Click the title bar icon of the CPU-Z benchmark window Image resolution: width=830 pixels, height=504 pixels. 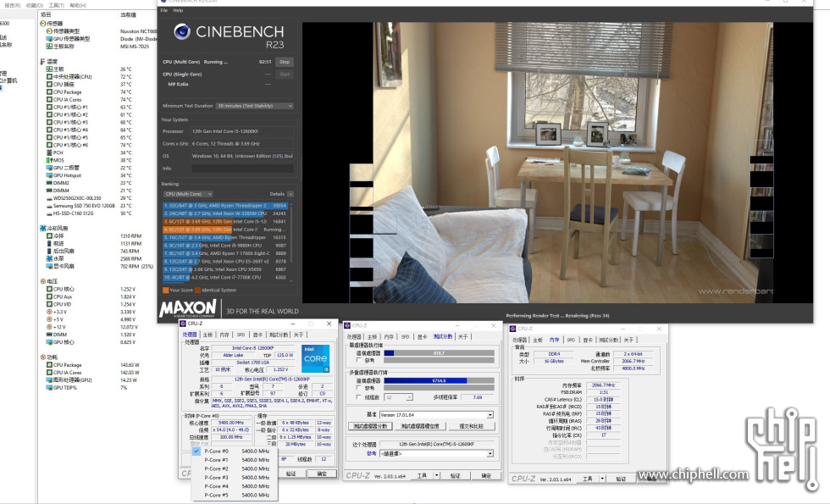coord(348,325)
